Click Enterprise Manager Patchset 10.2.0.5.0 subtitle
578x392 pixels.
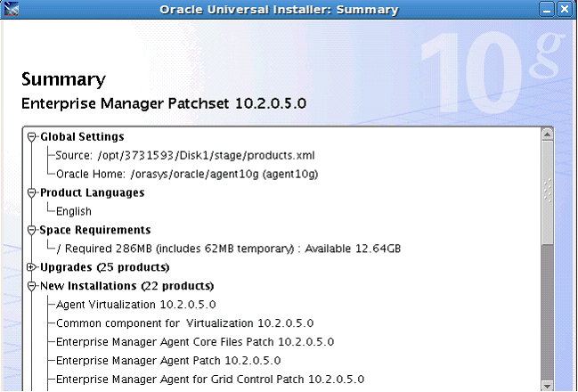[x=164, y=103]
